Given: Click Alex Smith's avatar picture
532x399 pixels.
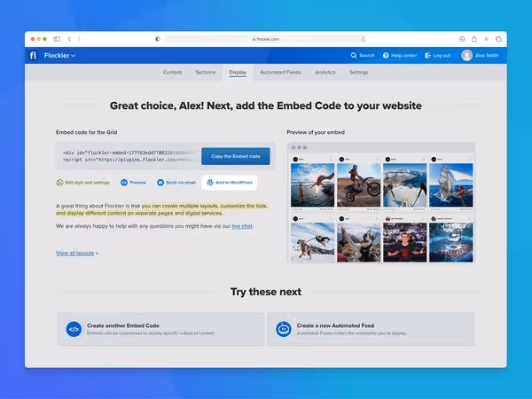Looking at the screenshot, I should (467, 55).
